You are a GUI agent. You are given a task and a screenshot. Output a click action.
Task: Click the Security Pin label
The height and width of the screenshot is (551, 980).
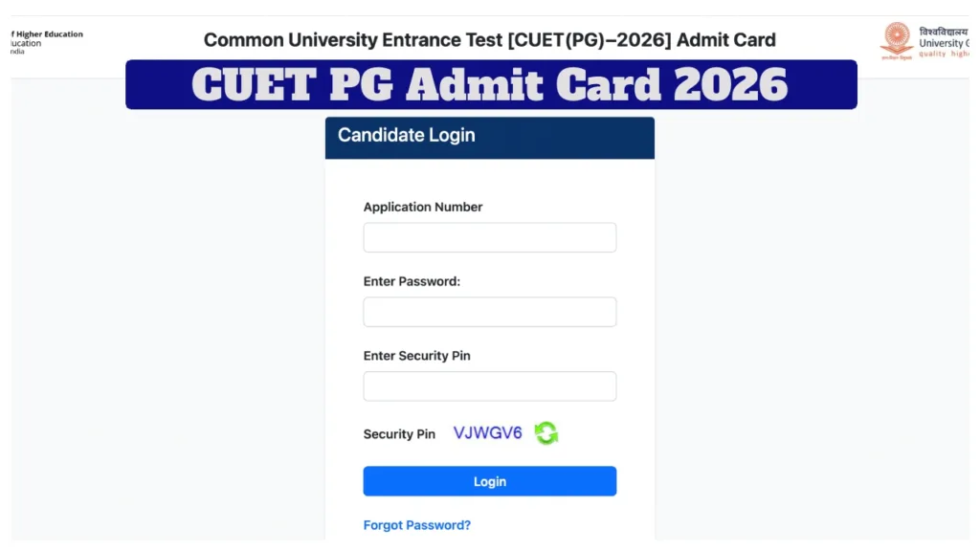tap(399, 433)
